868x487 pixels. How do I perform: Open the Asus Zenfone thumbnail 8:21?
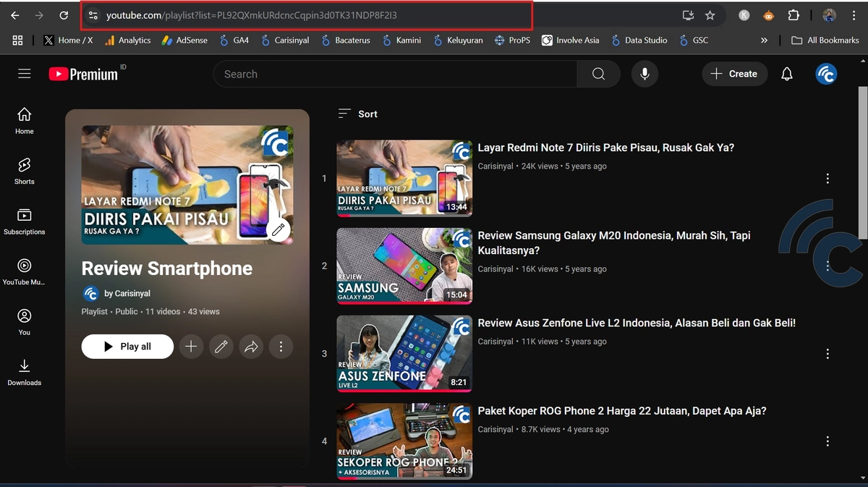[x=404, y=354]
